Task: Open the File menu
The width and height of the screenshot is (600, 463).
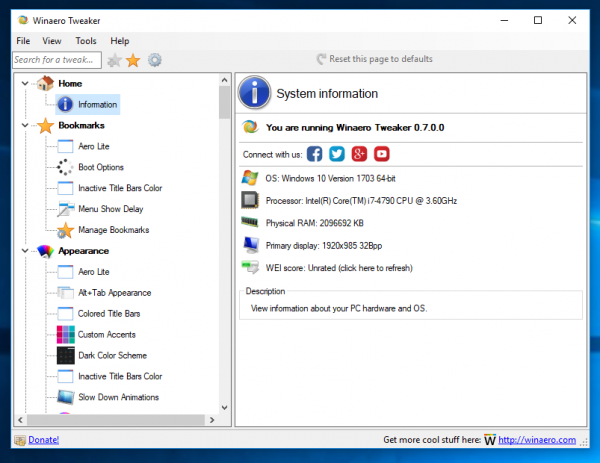Action: [23, 41]
